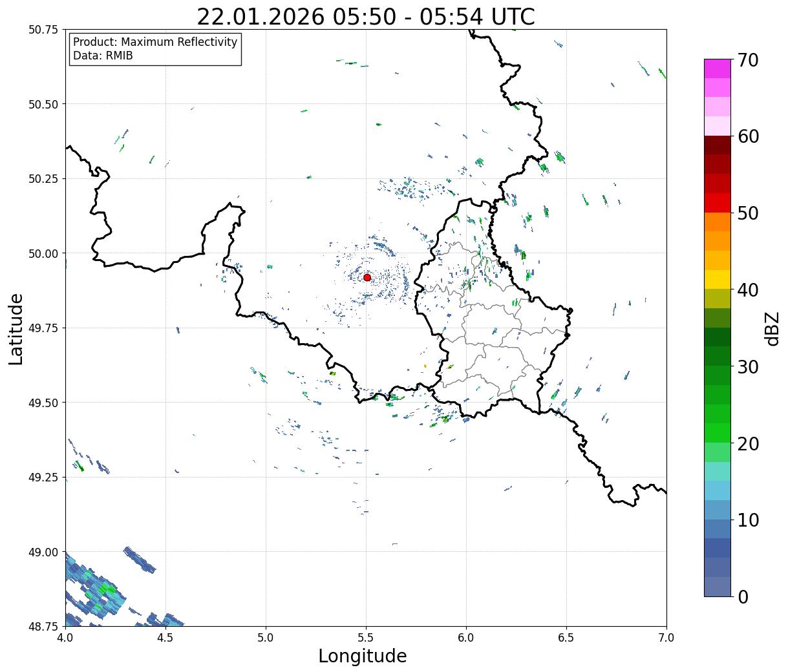This screenshot has height=672, width=788.
Task: Click the dark maroon colorbar segment below 60
Action: [718, 145]
